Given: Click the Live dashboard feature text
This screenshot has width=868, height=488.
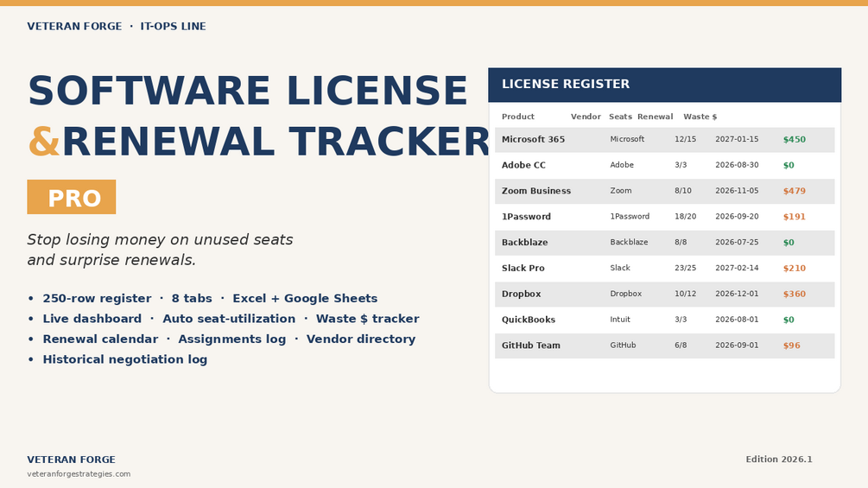Looking at the screenshot, I should tap(92, 319).
